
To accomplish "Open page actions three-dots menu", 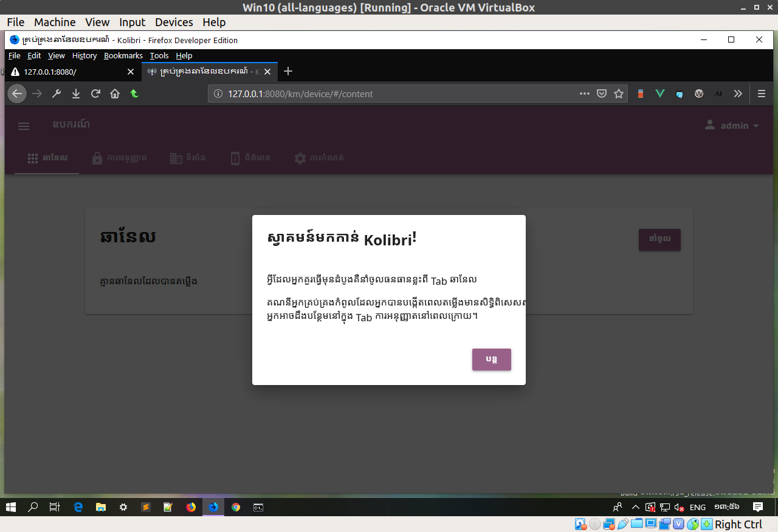I will tap(585, 94).
